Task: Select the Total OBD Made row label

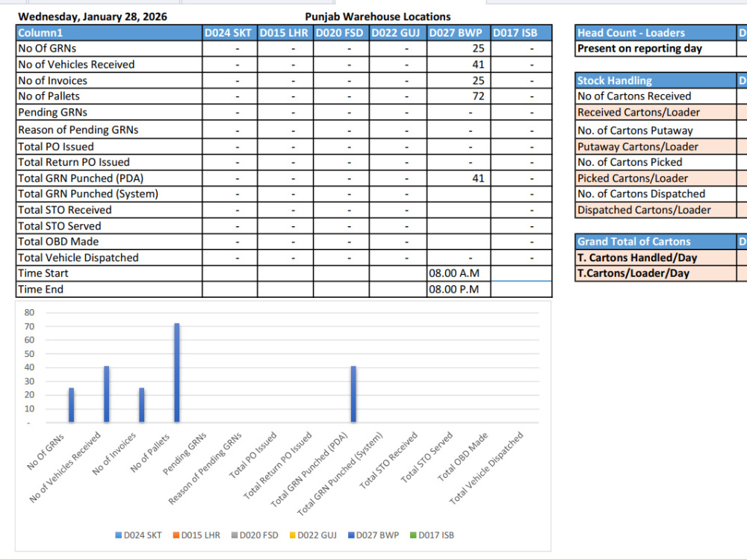Action: [109, 241]
